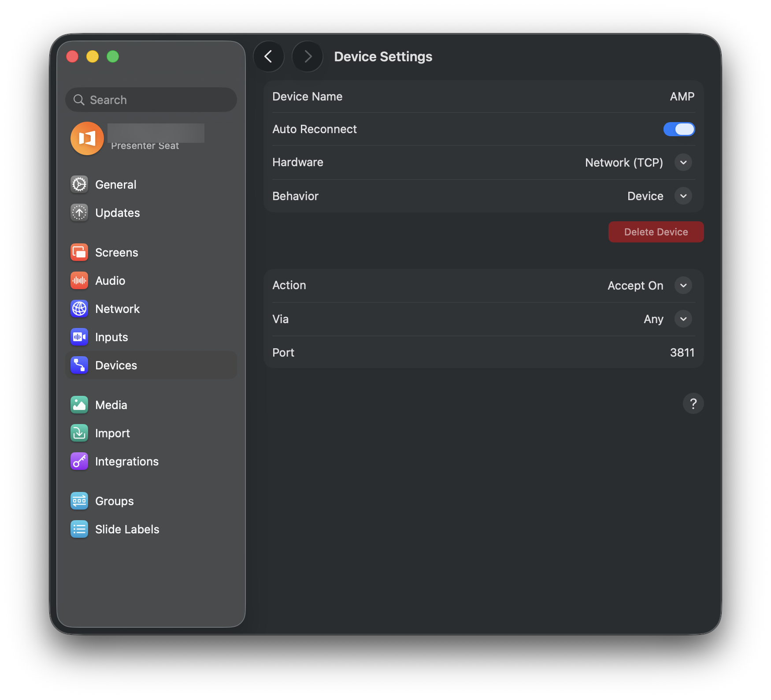Screen dimensions: 771x700
Task: Open help with the question mark
Action: [x=693, y=403]
